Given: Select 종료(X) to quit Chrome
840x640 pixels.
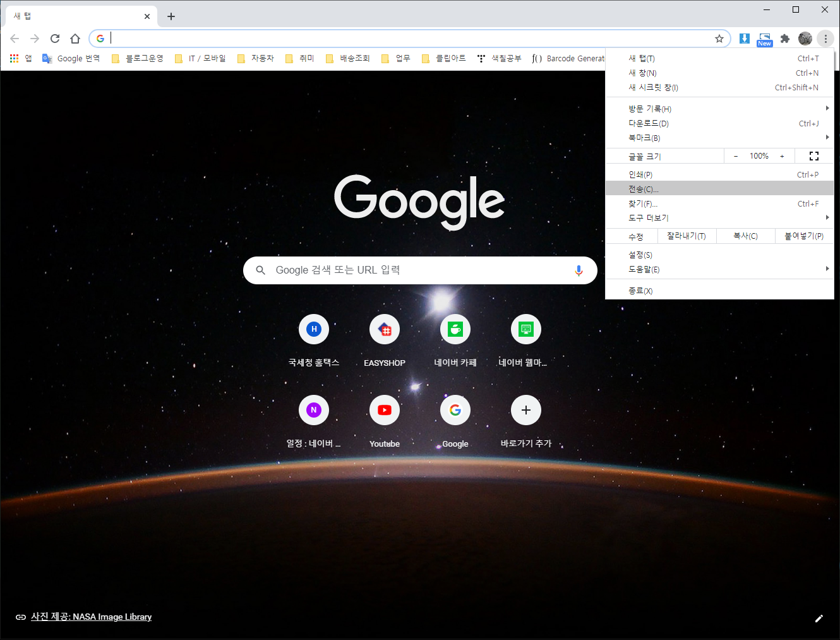Looking at the screenshot, I should click(x=719, y=291).
